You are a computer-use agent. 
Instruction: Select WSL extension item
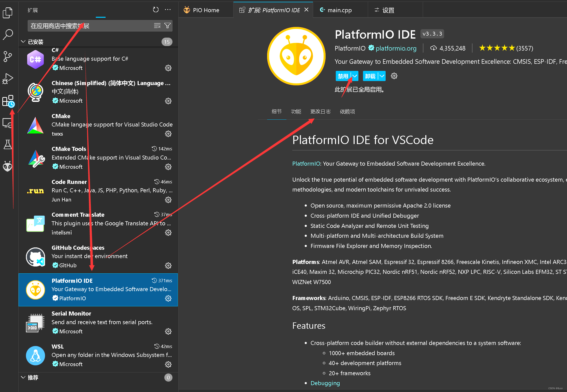pyautogui.click(x=98, y=355)
